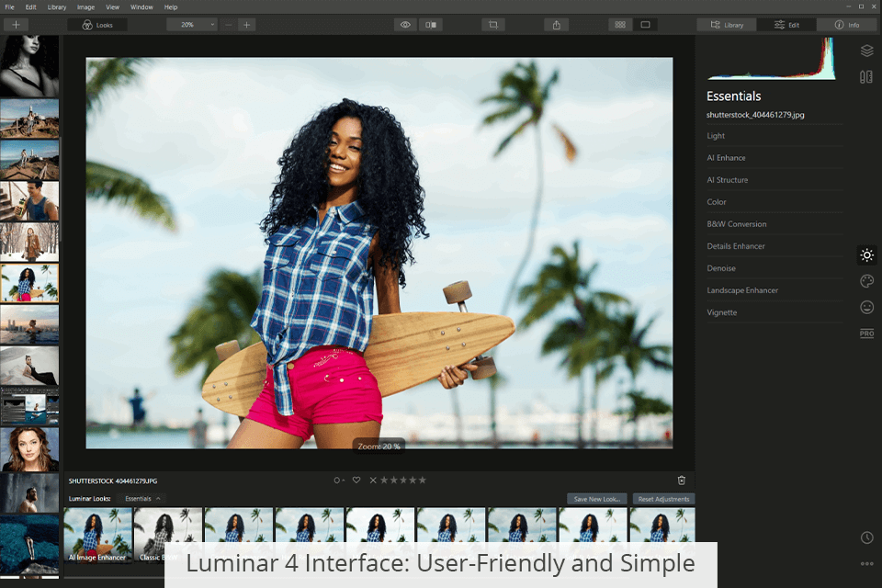Click the X reject flag icon

pos(373,480)
